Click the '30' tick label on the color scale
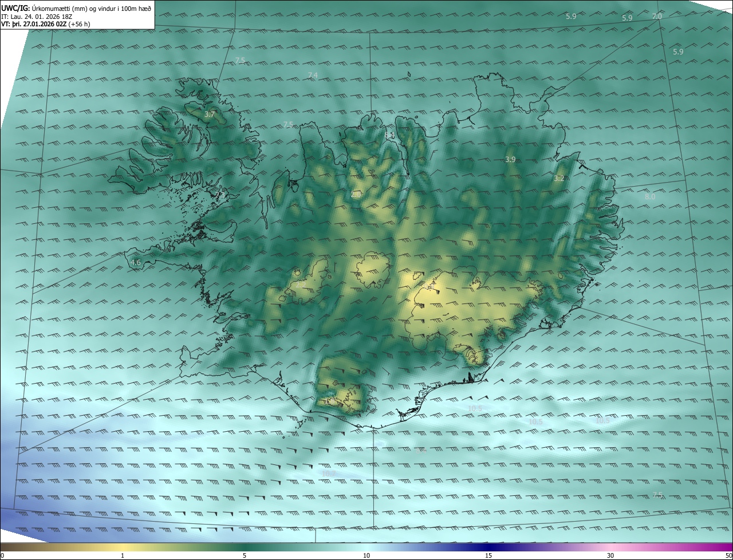The width and height of the screenshot is (733, 560). (x=610, y=555)
